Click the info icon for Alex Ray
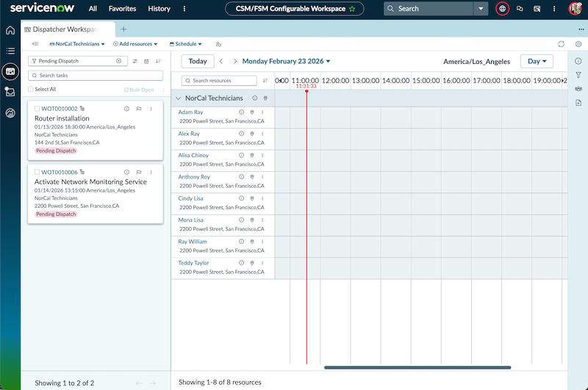Screen dimensions: 588x390 242,134
